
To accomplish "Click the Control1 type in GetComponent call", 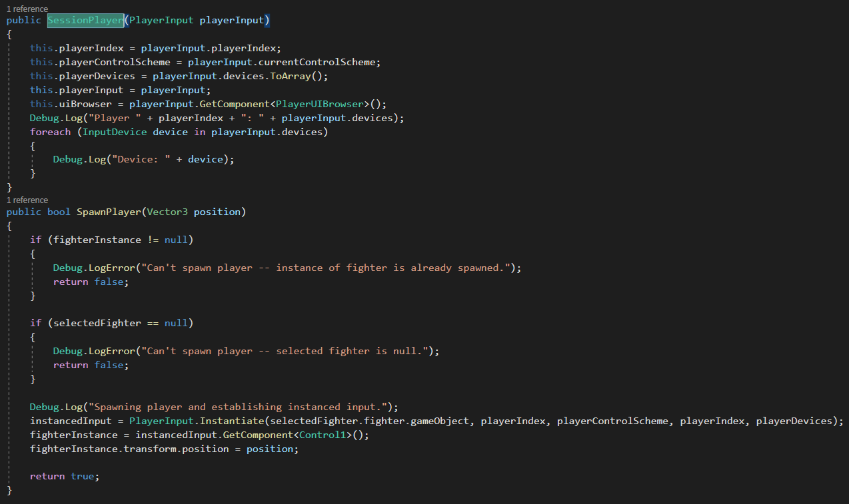I will (x=323, y=434).
